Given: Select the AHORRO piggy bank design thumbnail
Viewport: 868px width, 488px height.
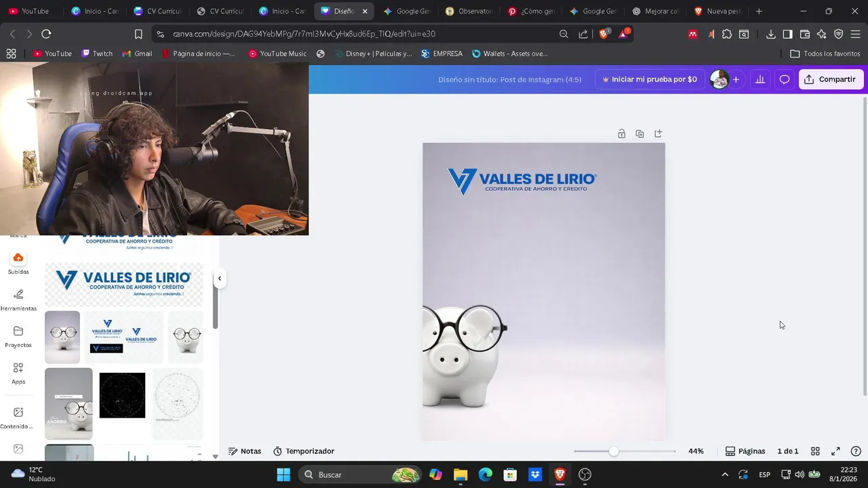Looking at the screenshot, I should click(68, 403).
